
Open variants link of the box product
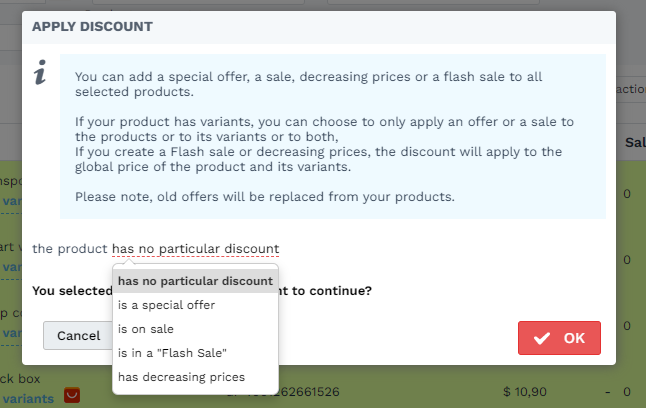[28, 399]
